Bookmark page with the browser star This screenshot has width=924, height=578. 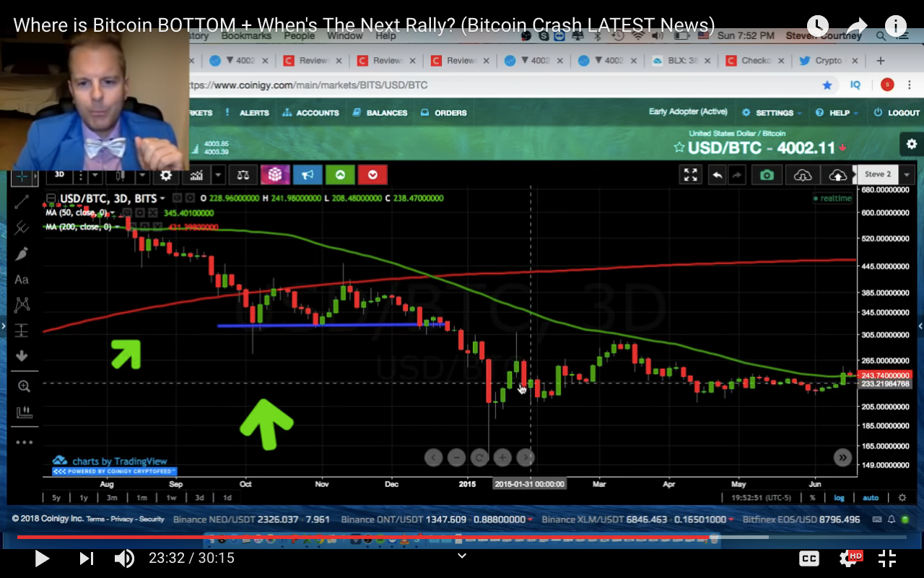[x=827, y=85]
